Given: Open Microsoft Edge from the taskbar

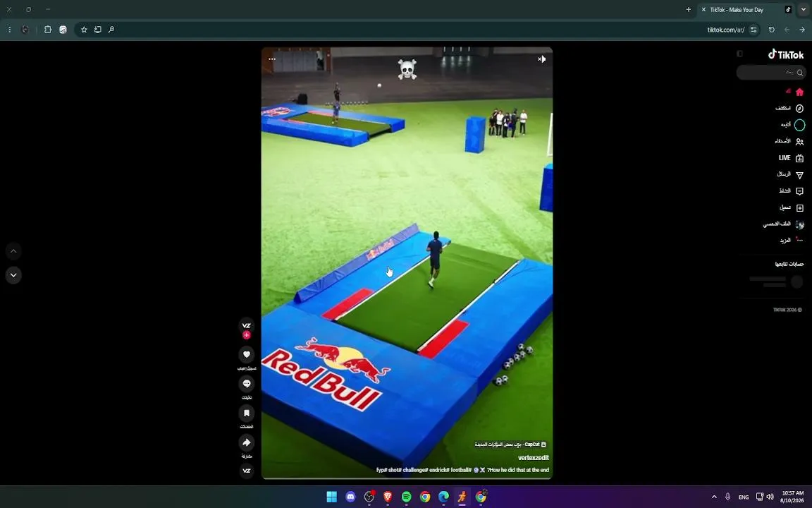Looking at the screenshot, I should click(x=443, y=497).
